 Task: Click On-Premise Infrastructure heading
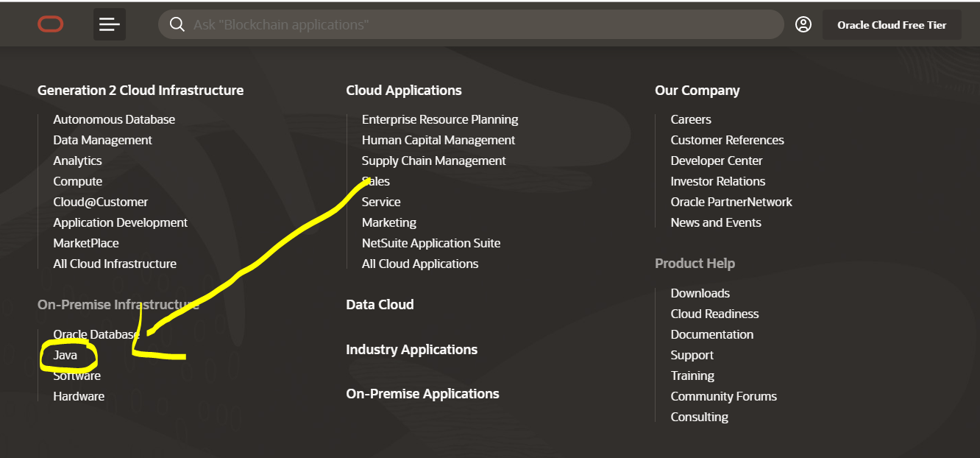[118, 305]
